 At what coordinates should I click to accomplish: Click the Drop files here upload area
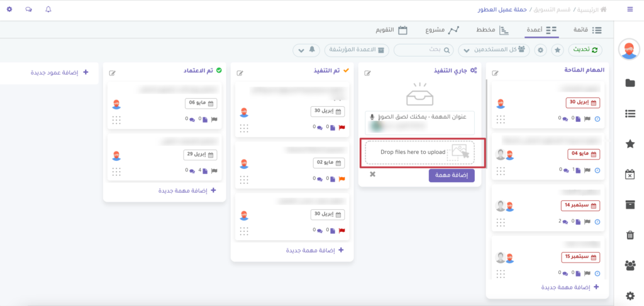coord(419,152)
